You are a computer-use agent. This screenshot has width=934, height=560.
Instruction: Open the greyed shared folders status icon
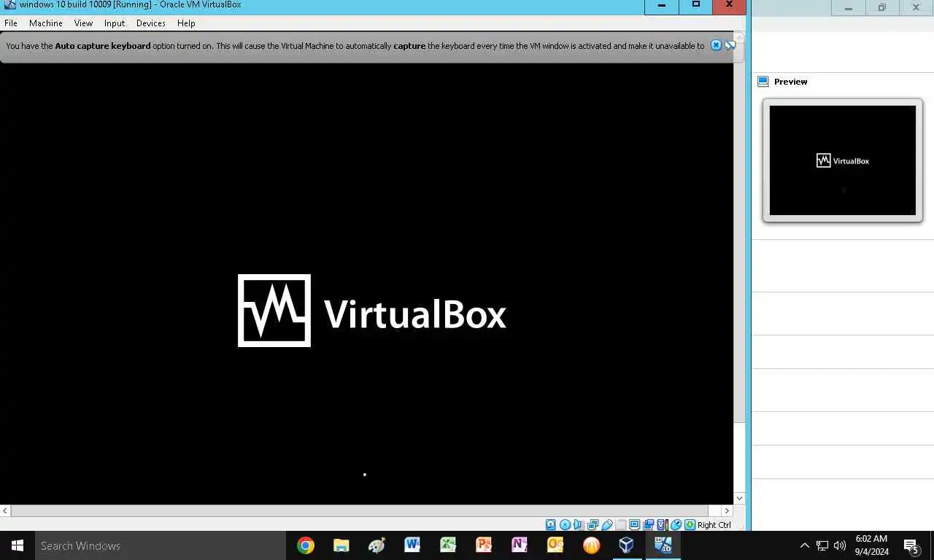pyautogui.click(x=621, y=524)
